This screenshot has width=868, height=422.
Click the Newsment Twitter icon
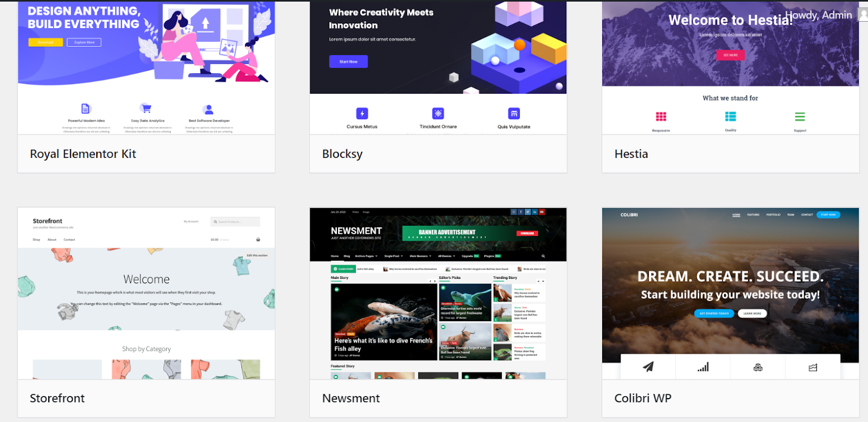pos(528,212)
